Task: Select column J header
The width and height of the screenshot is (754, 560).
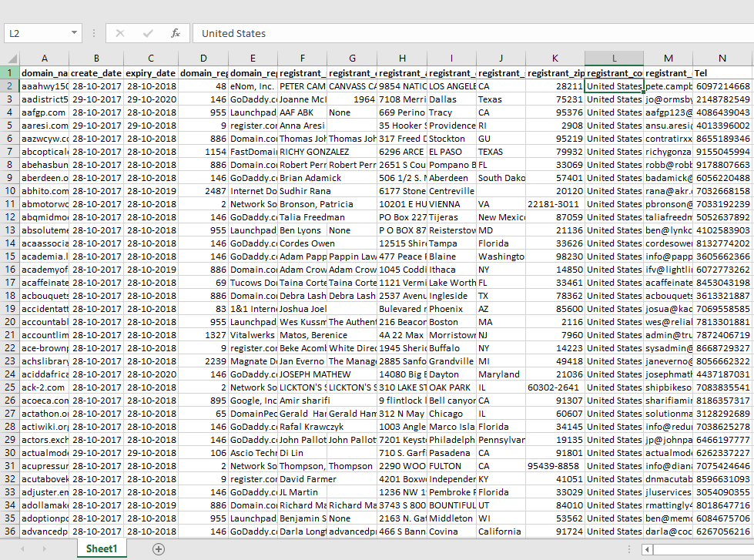Action: tap(501, 59)
